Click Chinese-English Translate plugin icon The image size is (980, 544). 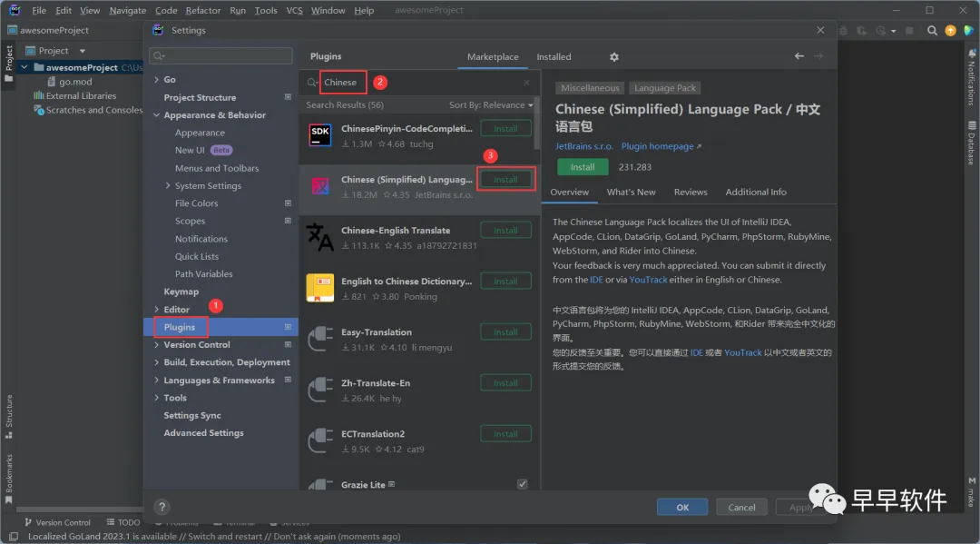click(320, 238)
